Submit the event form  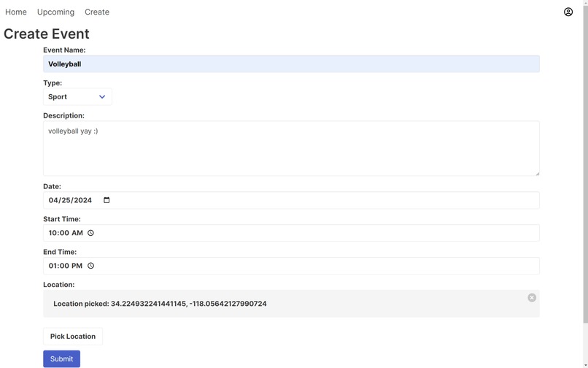click(x=61, y=359)
